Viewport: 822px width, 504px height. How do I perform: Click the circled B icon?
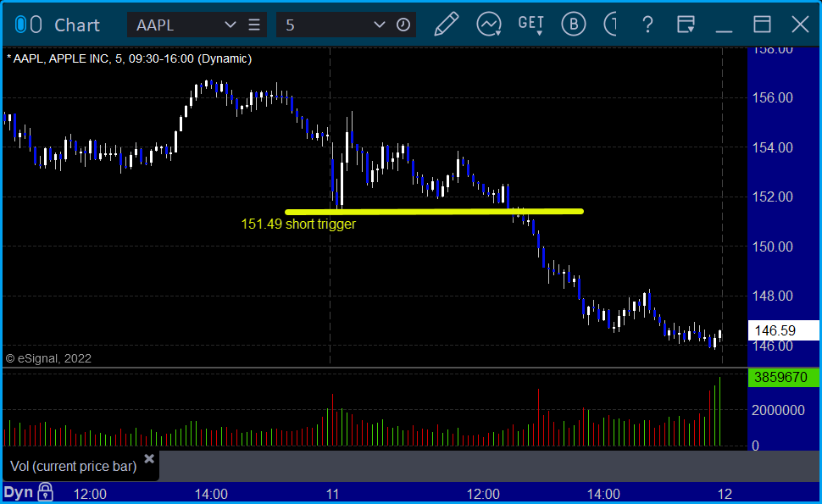[x=574, y=25]
